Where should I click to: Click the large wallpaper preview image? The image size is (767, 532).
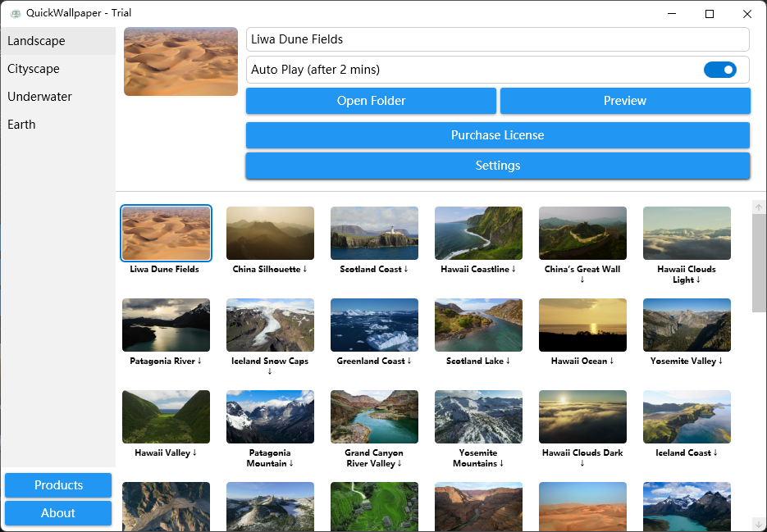tap(180, 61)
